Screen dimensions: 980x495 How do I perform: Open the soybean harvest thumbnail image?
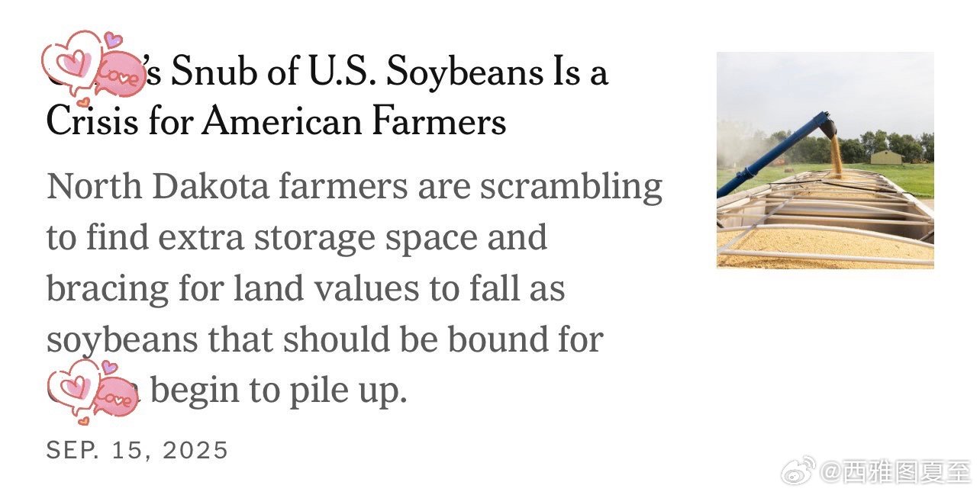(x=825, y=160)
